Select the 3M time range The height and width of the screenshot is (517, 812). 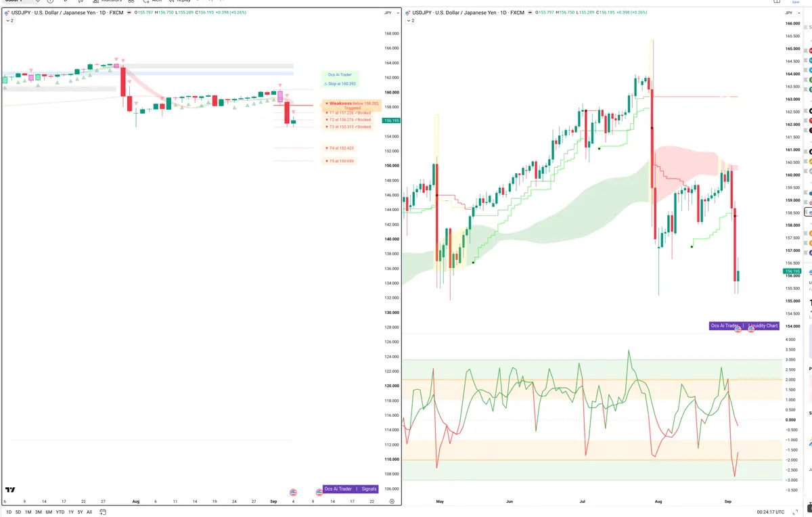pos(39,512)
